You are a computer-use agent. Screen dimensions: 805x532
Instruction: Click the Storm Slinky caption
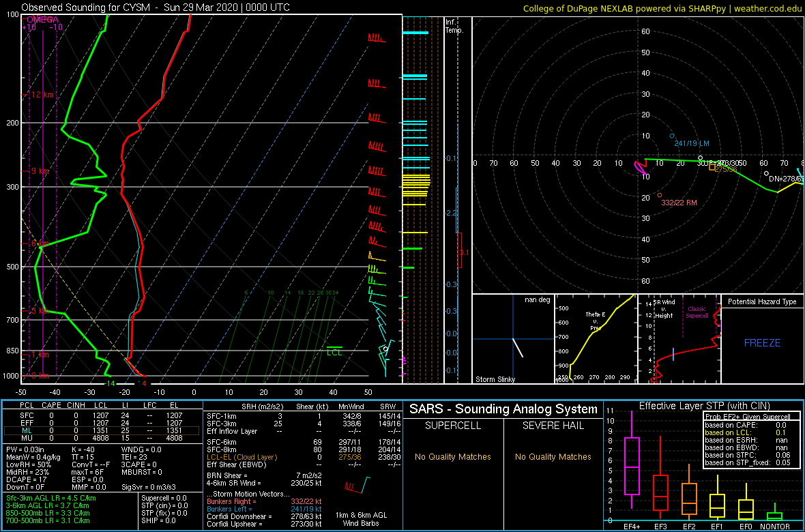495,379
